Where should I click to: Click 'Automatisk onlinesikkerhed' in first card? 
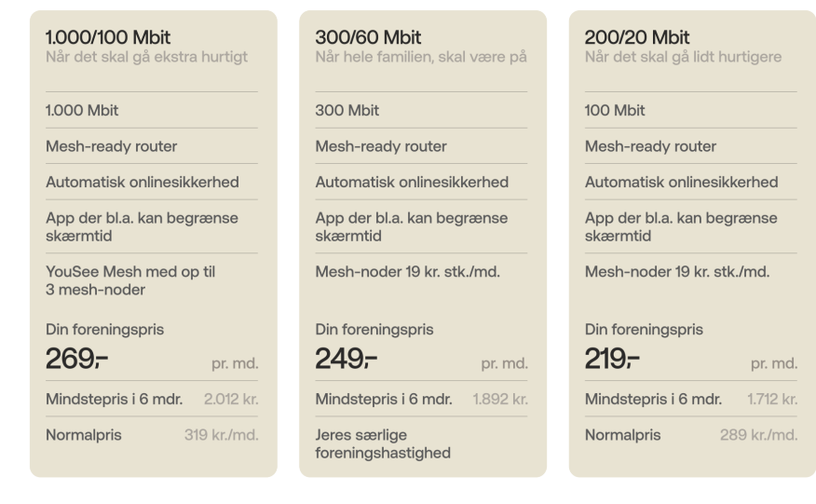pos(143,183)
